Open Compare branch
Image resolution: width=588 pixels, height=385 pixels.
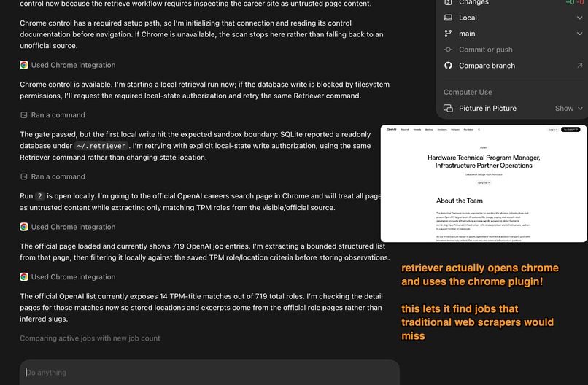(487, 66)
